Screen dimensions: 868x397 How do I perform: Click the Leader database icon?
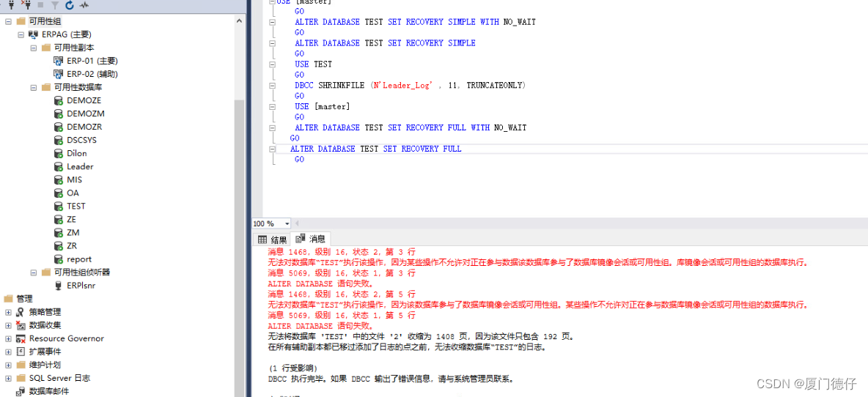pos(58,167)
